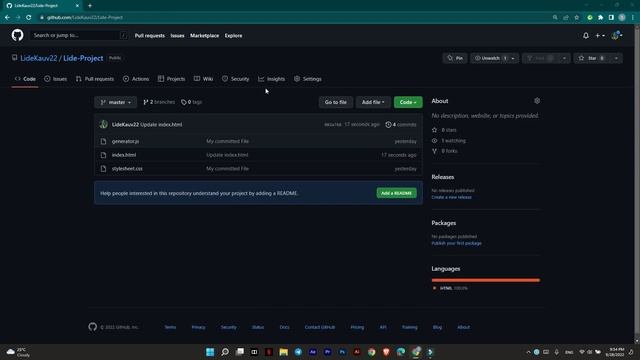Open the green Code dropdown
The width and height of the screenshot is (640, 360).
point(408,102)
